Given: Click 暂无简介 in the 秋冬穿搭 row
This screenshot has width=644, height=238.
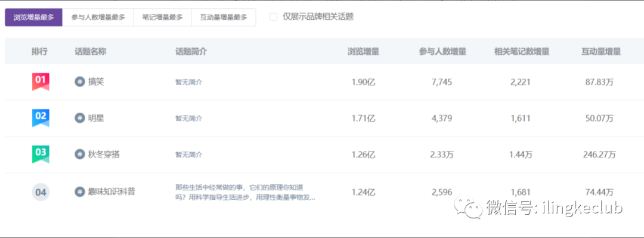Looking at the screenshot, I should tap(189, 154).
